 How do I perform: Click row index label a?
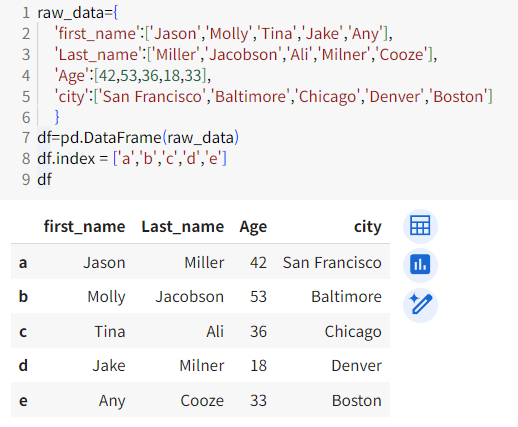click(x=23, y=263)
